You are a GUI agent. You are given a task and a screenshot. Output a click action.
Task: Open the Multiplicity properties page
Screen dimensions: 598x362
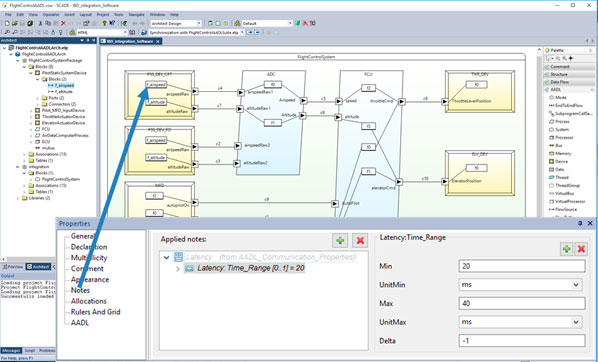(89, 258)
